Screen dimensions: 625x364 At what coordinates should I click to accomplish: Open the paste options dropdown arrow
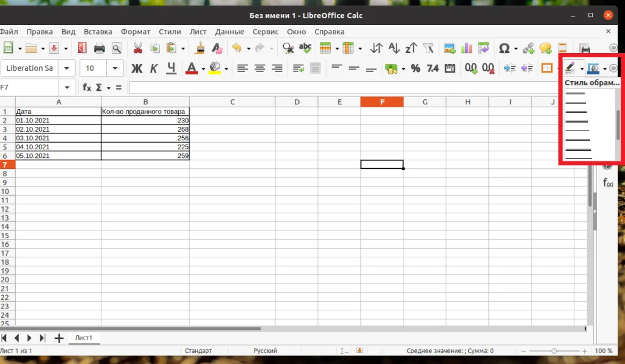(x=183, y=48)
